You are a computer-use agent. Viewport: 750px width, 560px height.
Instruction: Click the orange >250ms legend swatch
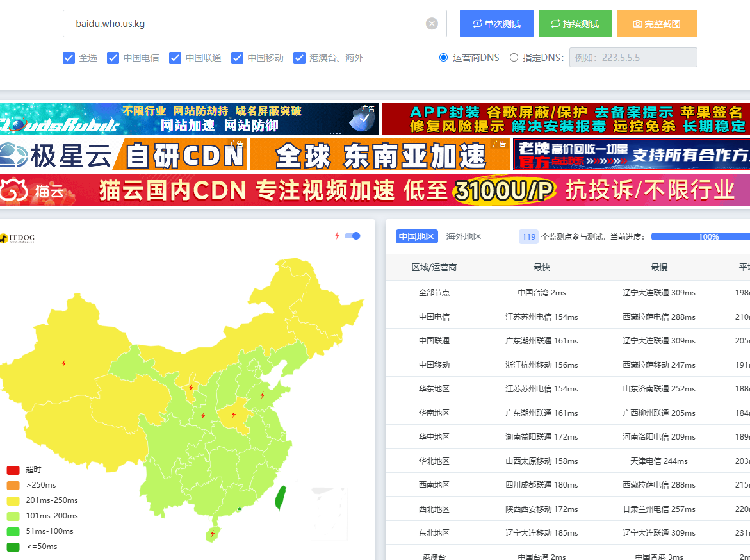point(13,485)
